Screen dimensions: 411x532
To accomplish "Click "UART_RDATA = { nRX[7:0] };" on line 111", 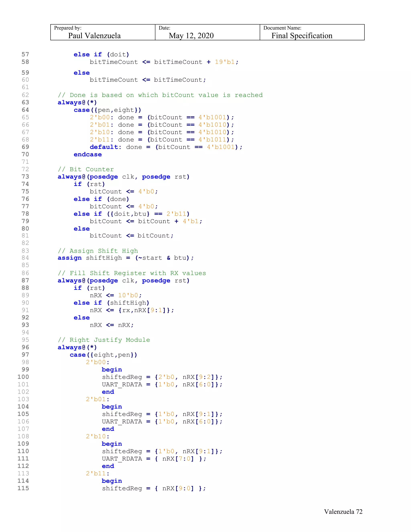I will coord(154,459).
